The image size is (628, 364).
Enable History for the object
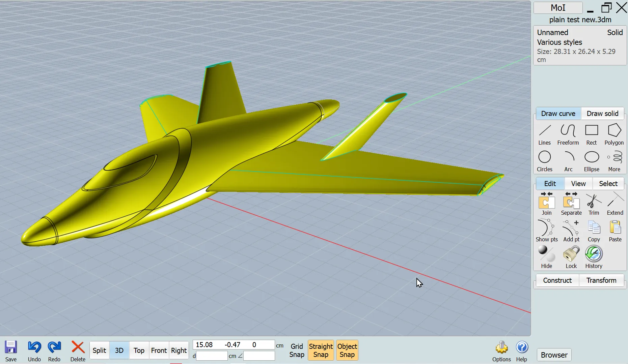tap(594, 257)
